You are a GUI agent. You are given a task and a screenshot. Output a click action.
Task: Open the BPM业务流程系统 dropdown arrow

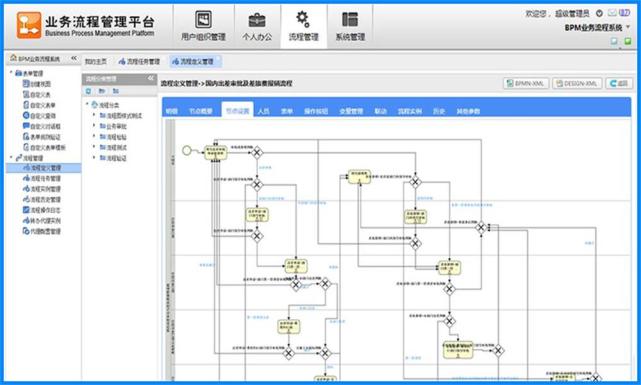[628, 27]
